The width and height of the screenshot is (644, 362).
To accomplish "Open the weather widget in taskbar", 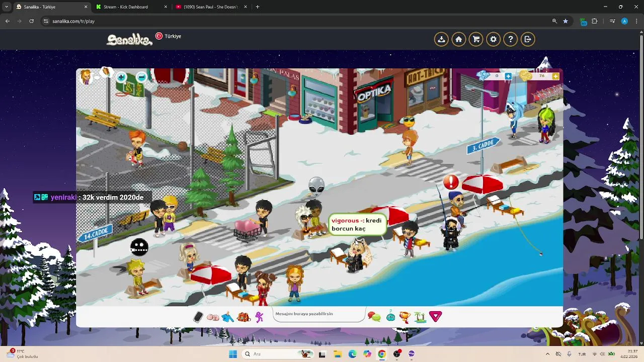I will coord(22,354).
